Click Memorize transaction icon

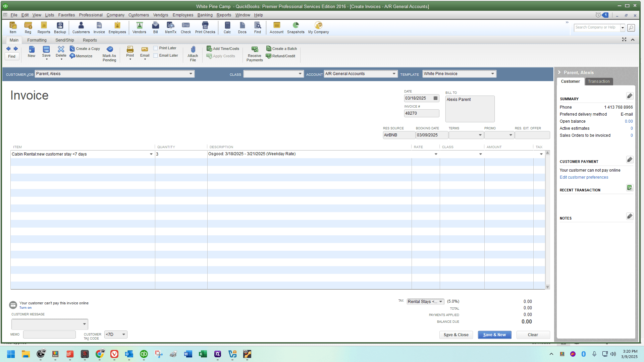coord(81,56)
